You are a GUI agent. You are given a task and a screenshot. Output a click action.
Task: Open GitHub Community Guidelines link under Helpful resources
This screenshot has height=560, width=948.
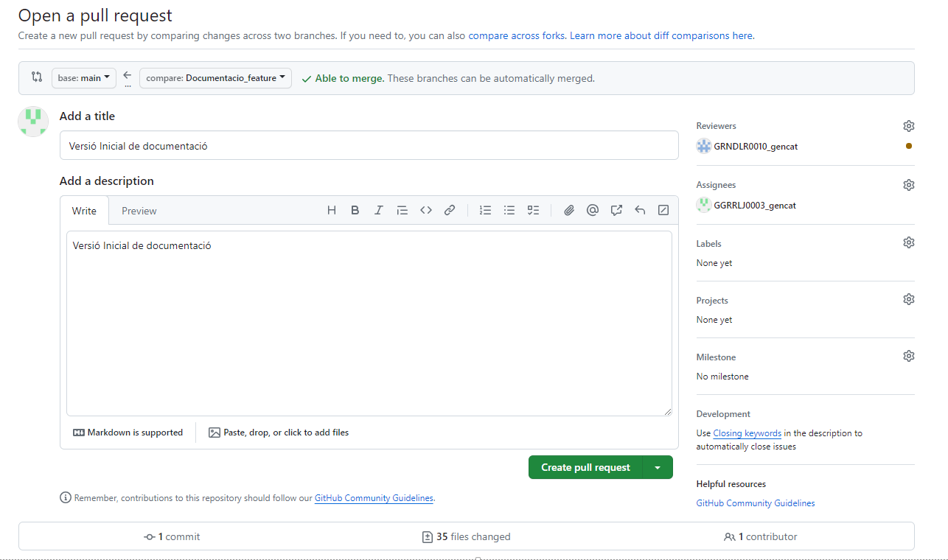756,503
